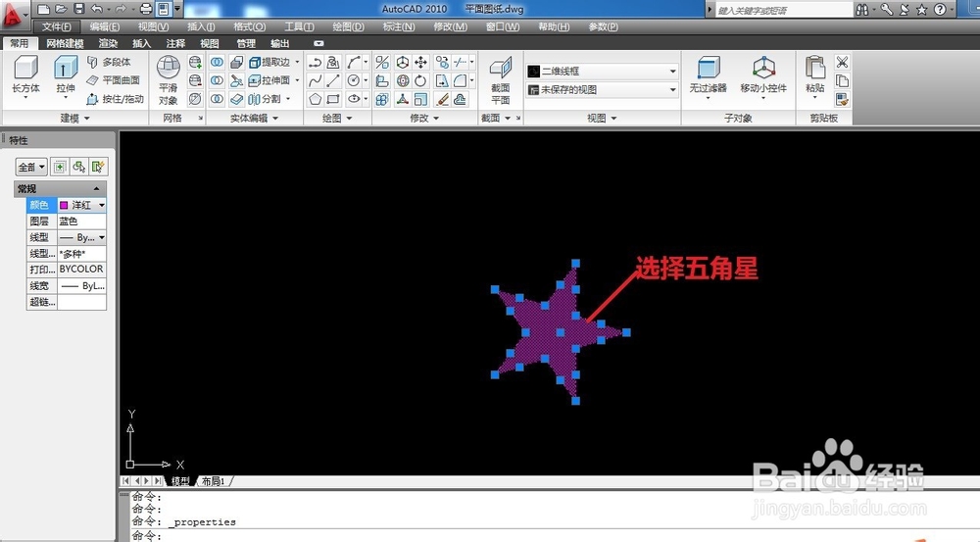This screenshot has height=542, width=980.
Task: Open the 格式(O) menu
Action: click(249, 26)
